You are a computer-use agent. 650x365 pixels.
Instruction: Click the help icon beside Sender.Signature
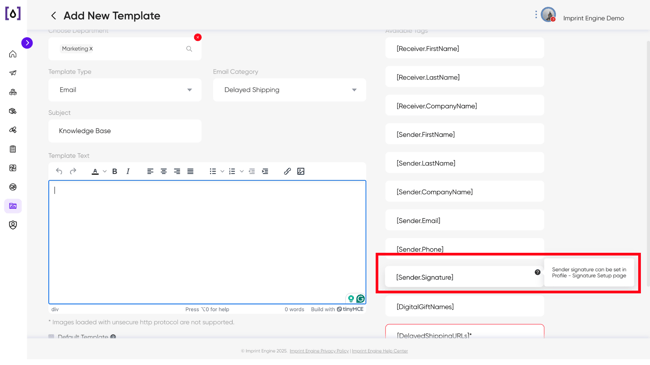click(537, 272)
